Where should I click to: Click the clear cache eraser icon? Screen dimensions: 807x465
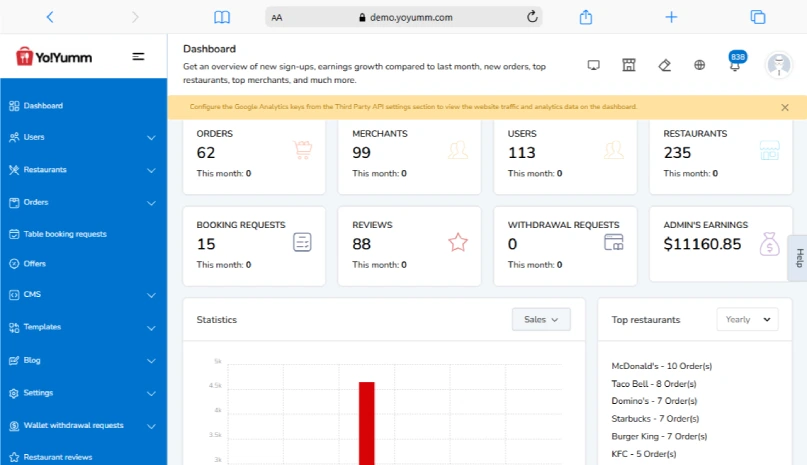(x=665, y=65)
